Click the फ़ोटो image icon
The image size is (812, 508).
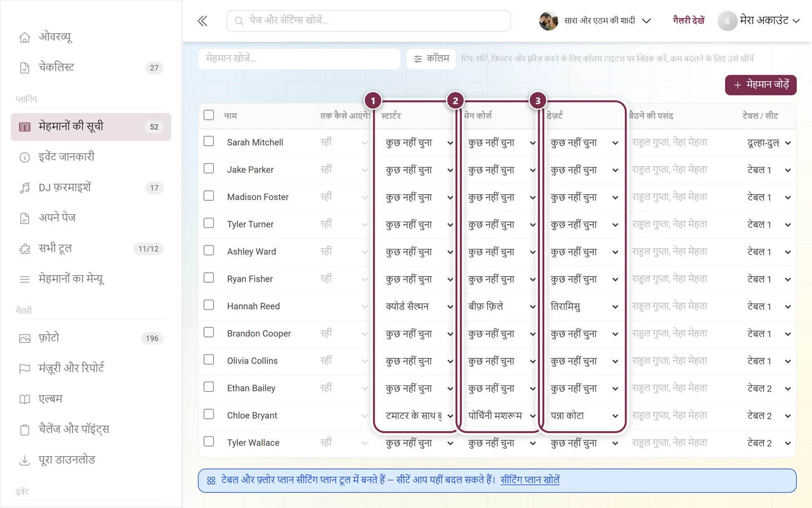click(25, 339)
